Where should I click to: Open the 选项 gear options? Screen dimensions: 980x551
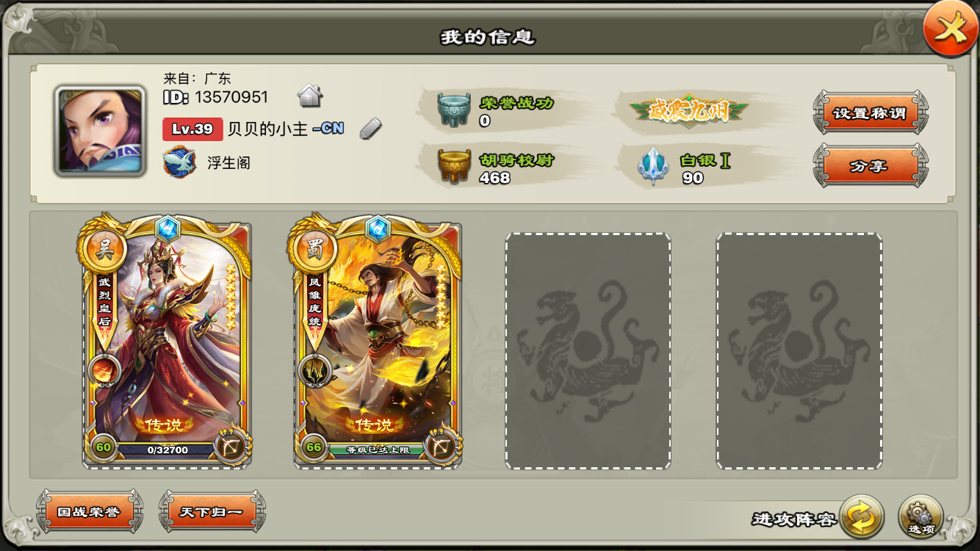(920, 517)
